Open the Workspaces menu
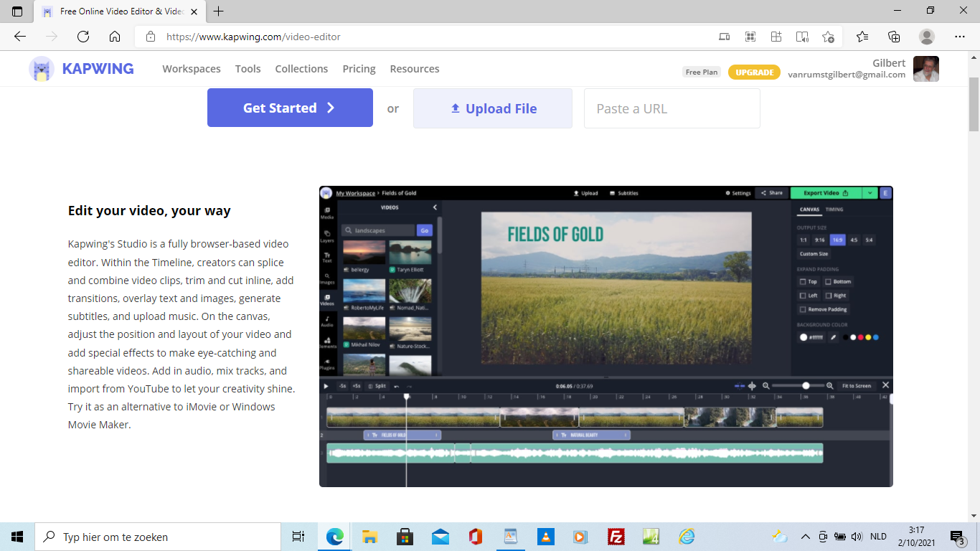 192,69
